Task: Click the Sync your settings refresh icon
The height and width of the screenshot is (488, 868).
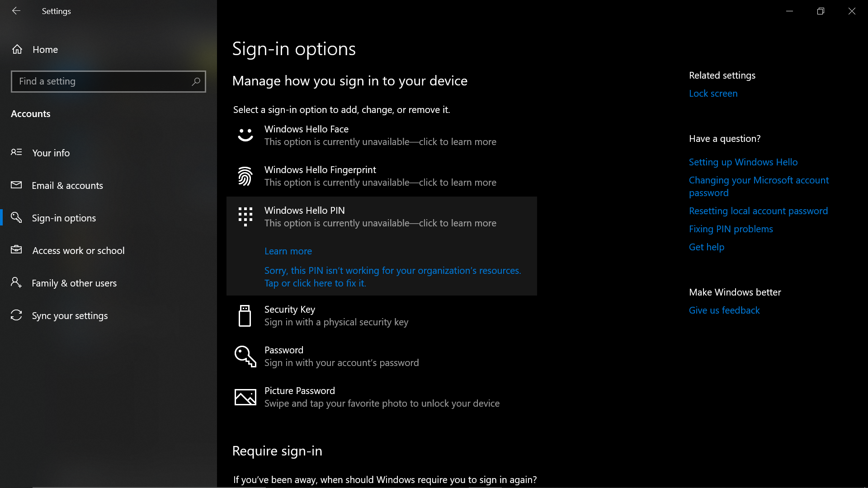Action: (x=16, y=315)
